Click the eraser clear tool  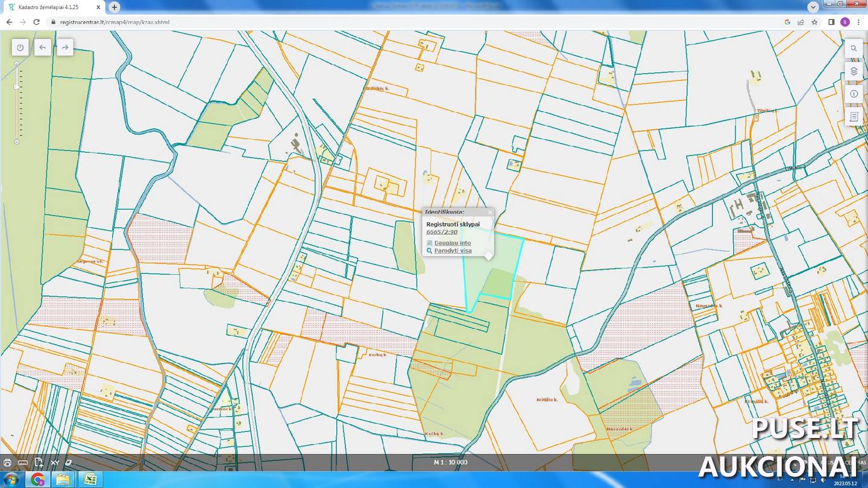[x=68, y=463]
